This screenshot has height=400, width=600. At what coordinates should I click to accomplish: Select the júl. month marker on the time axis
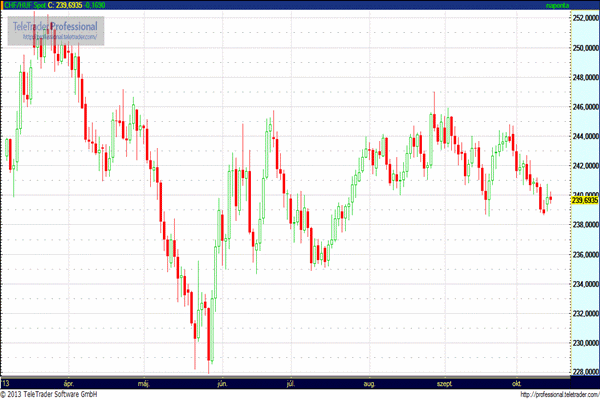[293, 383]
